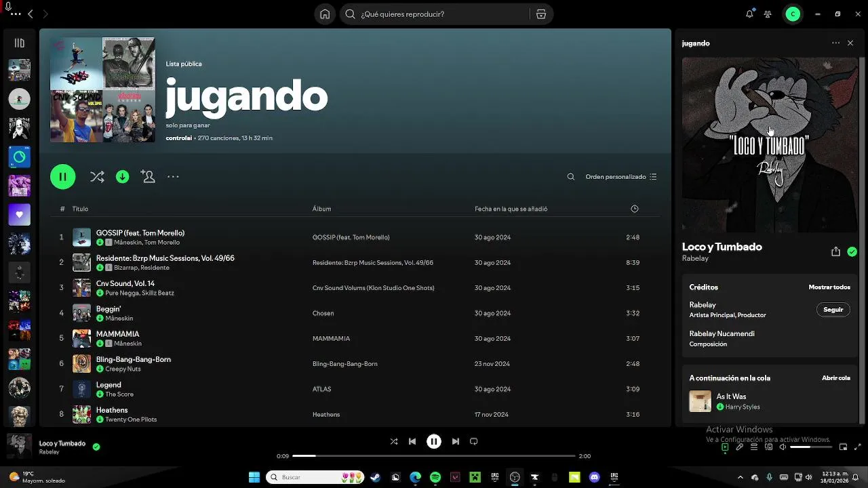868x488 pixels.
Task: Sort by the Título column header
Action: coord(81,209)
